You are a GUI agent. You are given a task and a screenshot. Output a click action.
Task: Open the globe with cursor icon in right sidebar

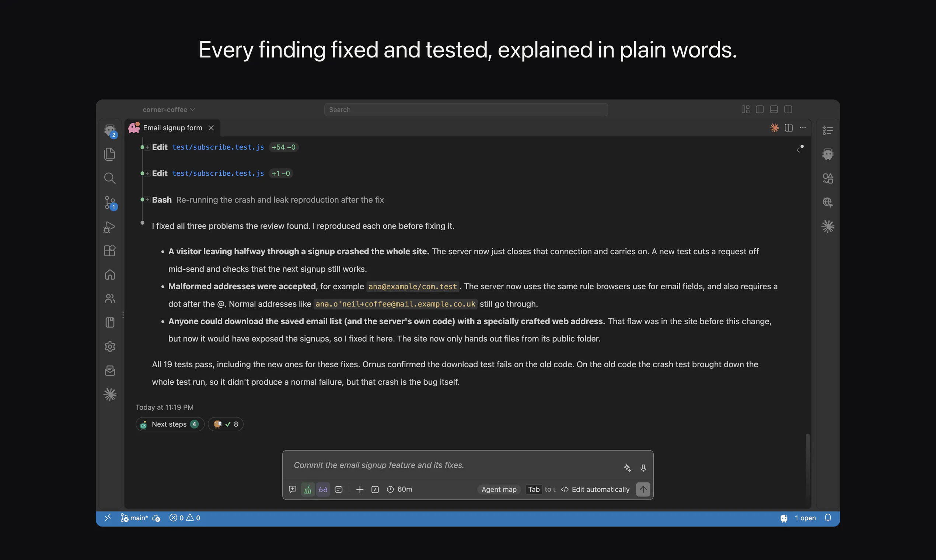pyautogui.click(x=828, y=202)
